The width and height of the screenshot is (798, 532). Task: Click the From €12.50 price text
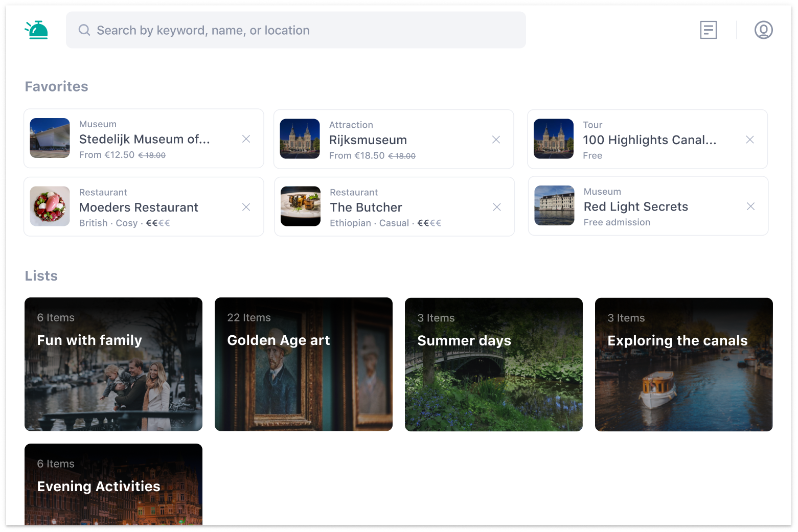click(107, 155)
